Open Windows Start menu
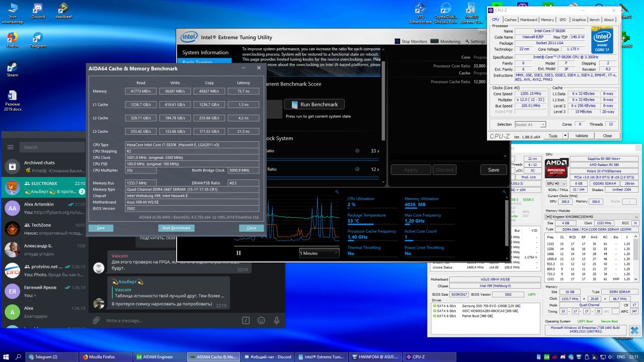The height and width of the screenshot is (362, 644). click(6, 356)
